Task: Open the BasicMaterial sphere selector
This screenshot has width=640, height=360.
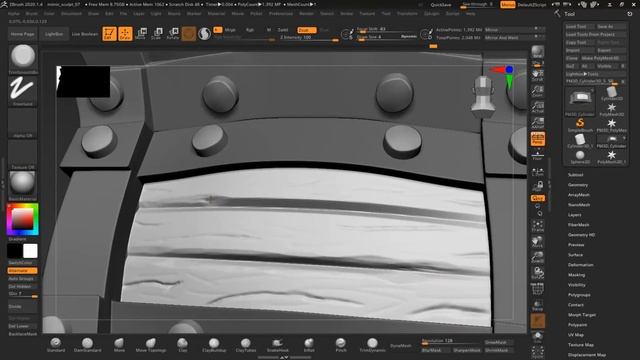Action: tap(23, 186)
